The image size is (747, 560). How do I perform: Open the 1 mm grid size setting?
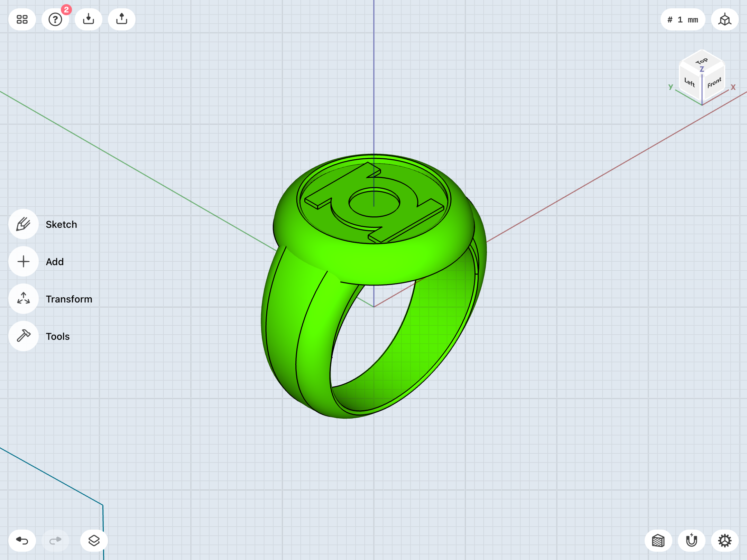[x=683, y=20]
